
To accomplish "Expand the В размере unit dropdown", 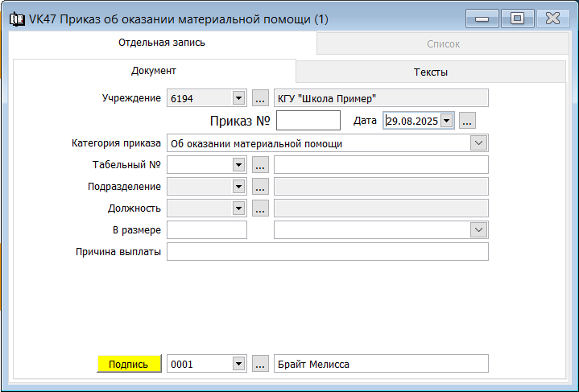I will (x=479, y=230).
